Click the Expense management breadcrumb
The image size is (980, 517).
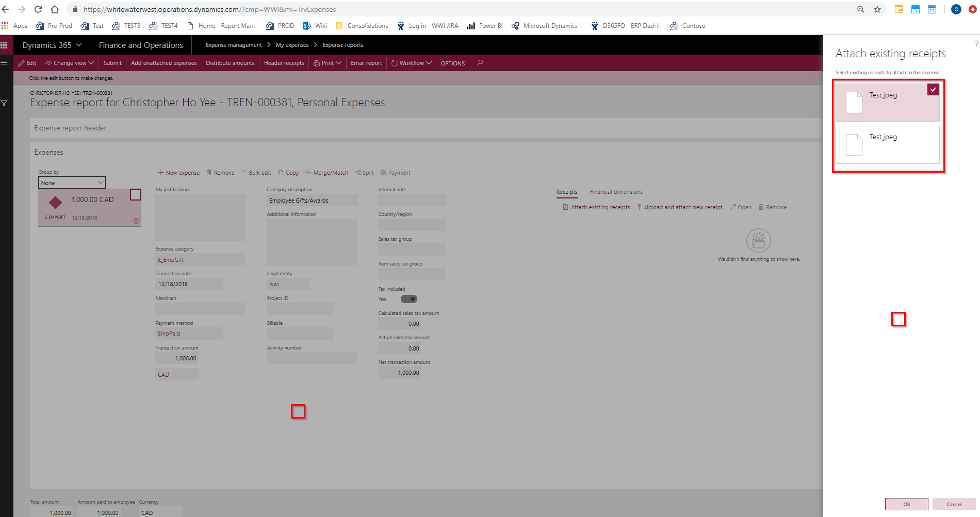click(x=234, y=45)
